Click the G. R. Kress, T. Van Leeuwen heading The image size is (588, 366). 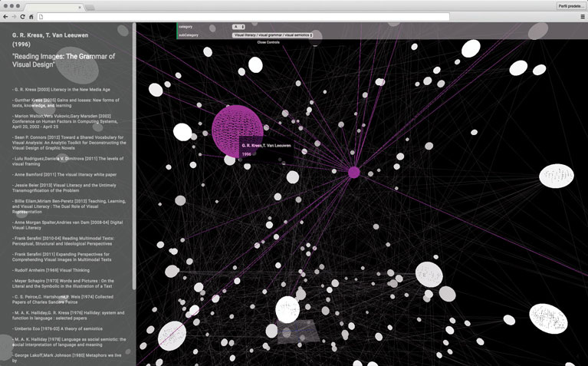click(51, 40)
